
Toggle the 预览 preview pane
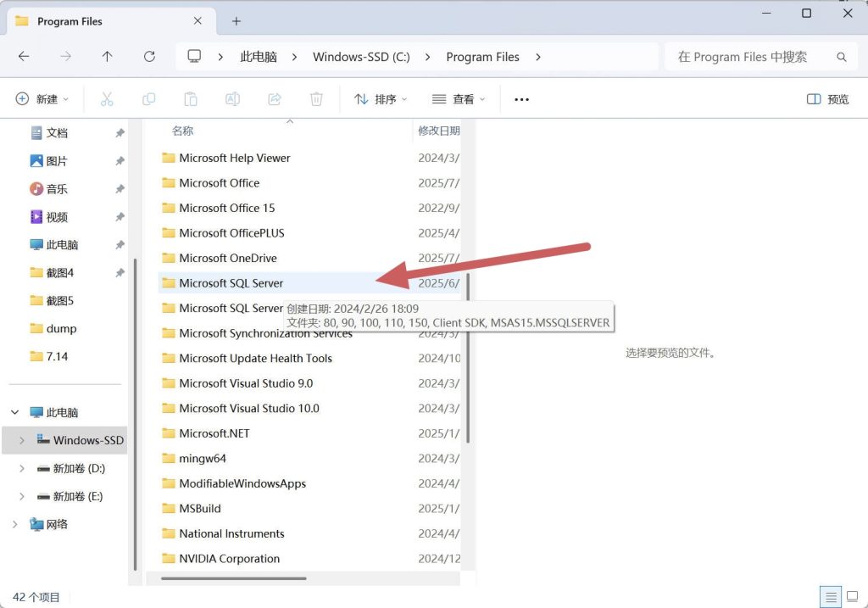827,99
